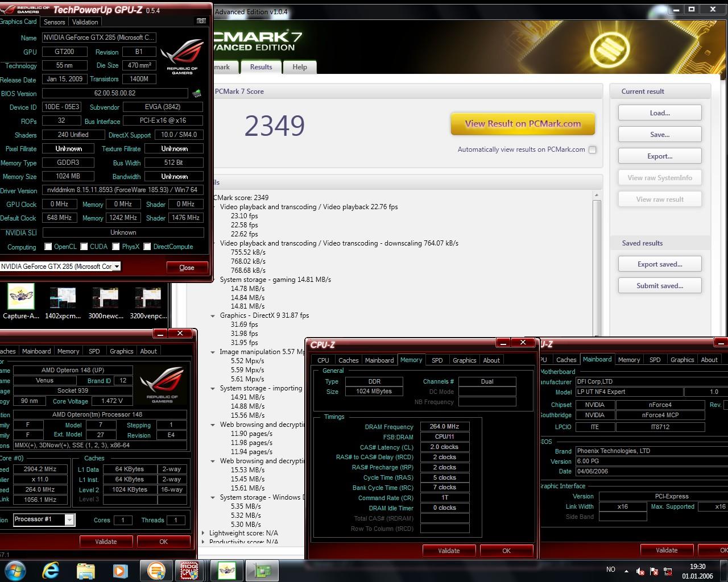Image resolution: width=728 pixels, height=582 pixels.
Task: Click OK in the CPU-Z Memory window
Action: tap(506, 550)
